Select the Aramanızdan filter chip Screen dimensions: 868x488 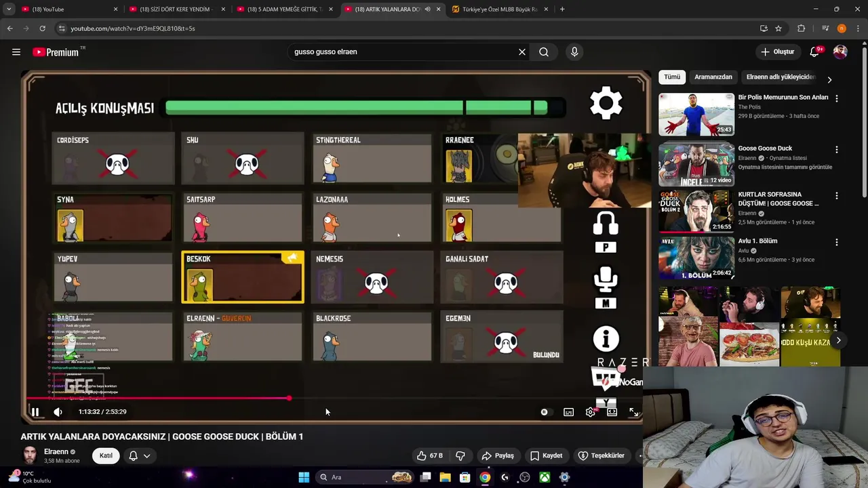[x=713, y=77]
